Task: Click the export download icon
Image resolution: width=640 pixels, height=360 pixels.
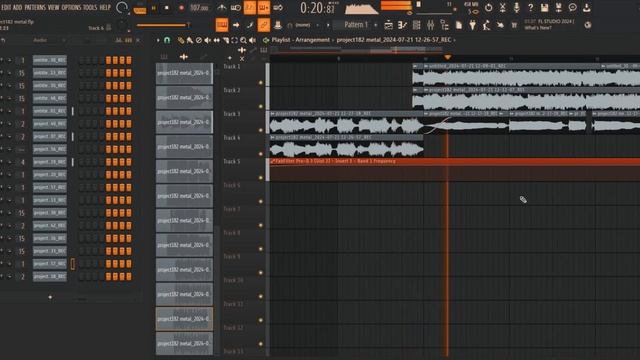Action: pyautogui.click(x=587, y=7)
